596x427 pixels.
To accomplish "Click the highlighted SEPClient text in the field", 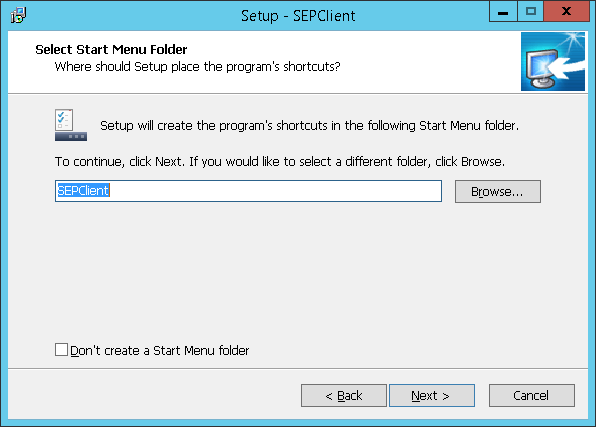I will [83, 190].
